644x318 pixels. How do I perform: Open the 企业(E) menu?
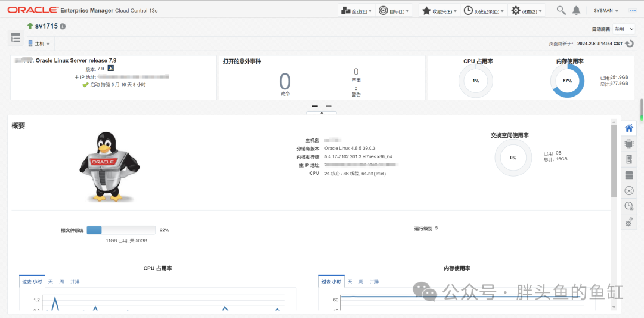point(357,11)
